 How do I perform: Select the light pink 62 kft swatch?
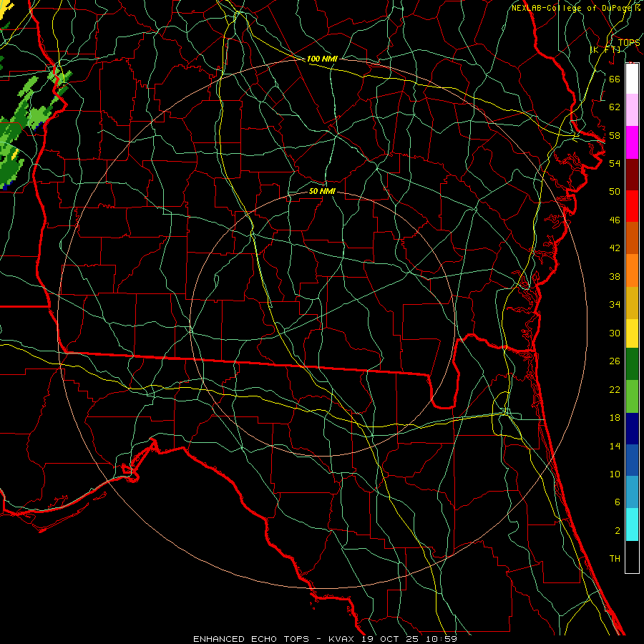pos(632,110)
